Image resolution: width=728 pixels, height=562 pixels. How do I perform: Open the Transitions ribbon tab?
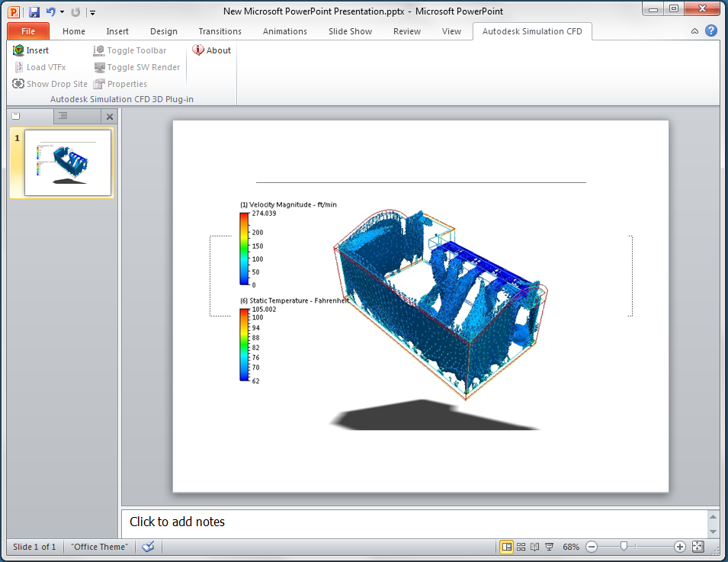pos(220,31)
